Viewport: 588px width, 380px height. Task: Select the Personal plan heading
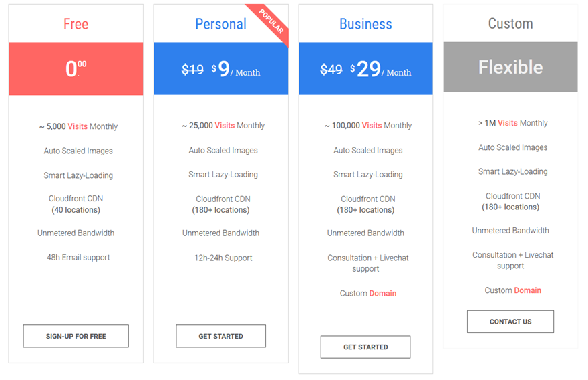click(220, 24)
